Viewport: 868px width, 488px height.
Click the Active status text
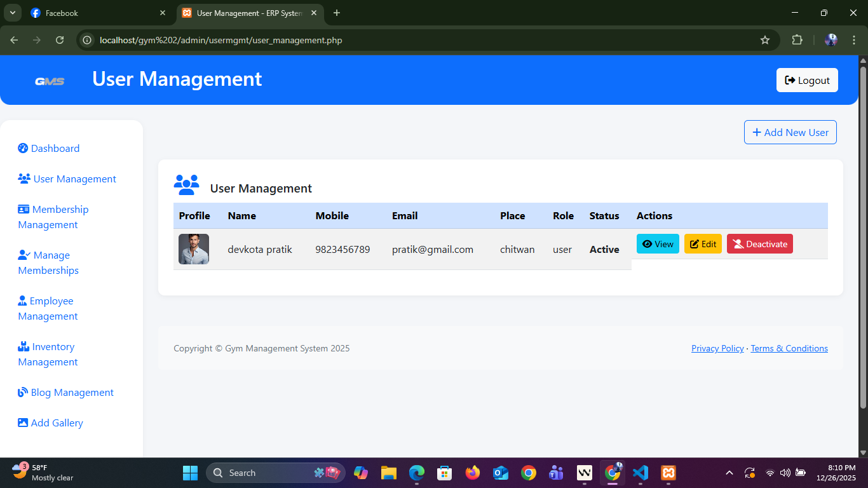click(604, 249)
